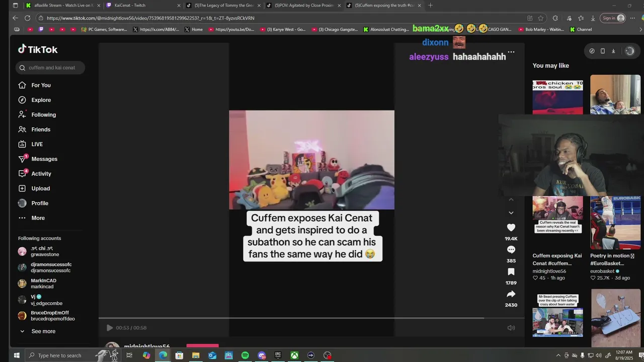Show hidden system tray icons
This screenshot has height=362, width=644.
point(558,355)
